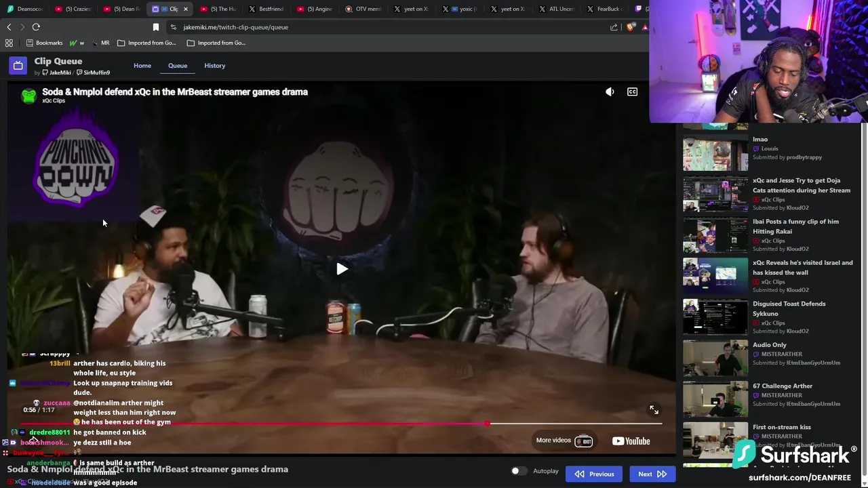Viewport: 868px width, 488px height.
Task: Close the Clip Queue browser tab
Action: 185,9
